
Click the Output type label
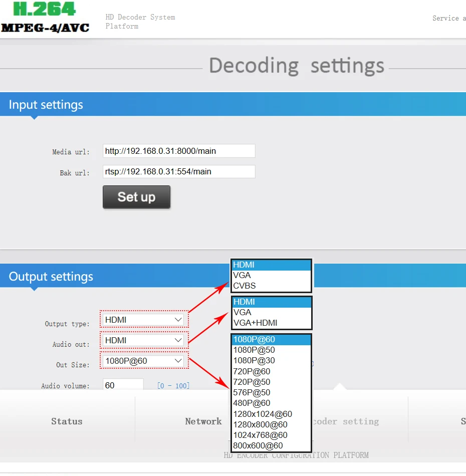(68, 324)
